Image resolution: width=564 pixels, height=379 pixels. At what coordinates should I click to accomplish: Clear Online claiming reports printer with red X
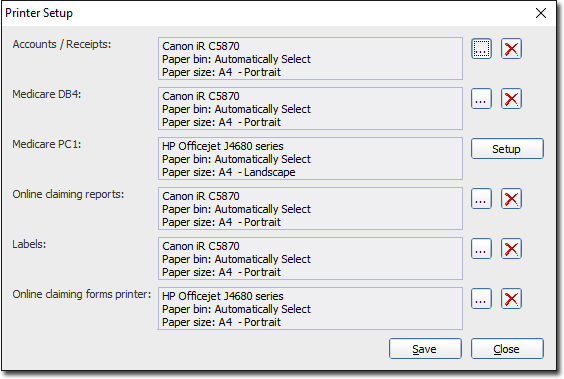click(511, 198)
